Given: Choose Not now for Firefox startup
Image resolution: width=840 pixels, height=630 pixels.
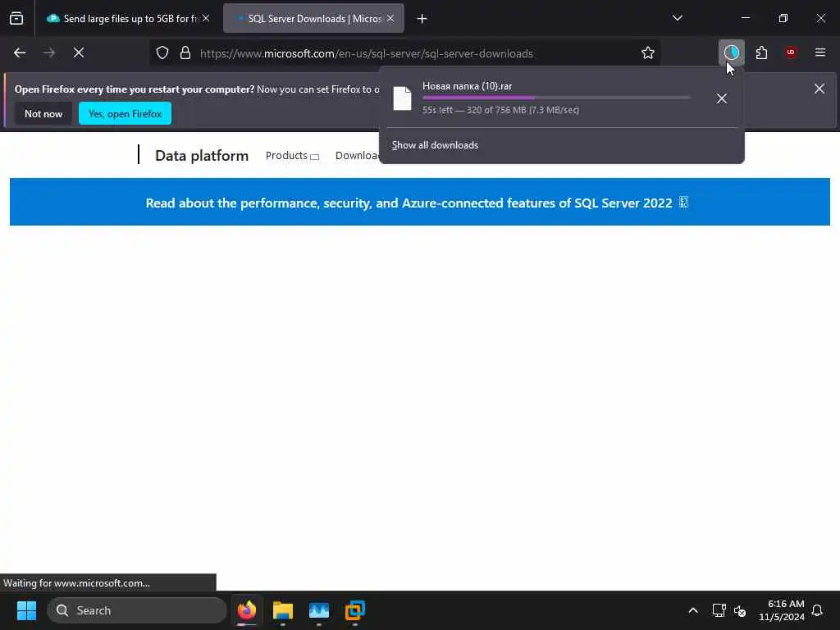Looking at the screenshot, I should coord(43,113).
